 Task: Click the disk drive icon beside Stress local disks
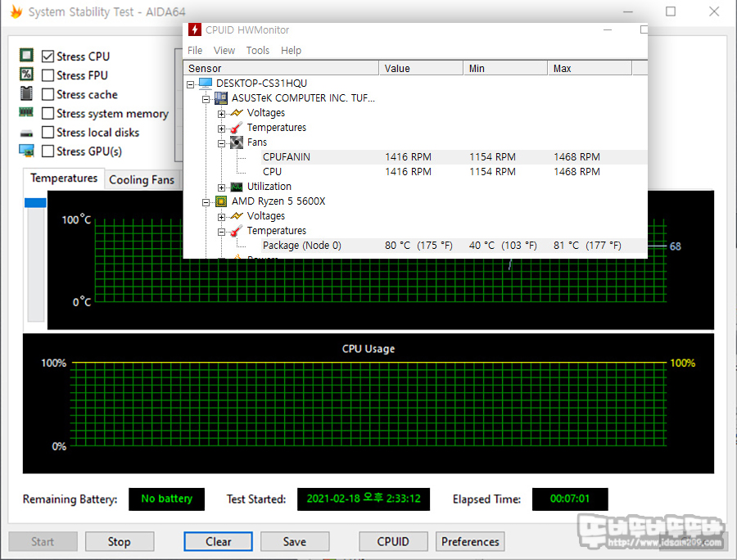(26, 133)
